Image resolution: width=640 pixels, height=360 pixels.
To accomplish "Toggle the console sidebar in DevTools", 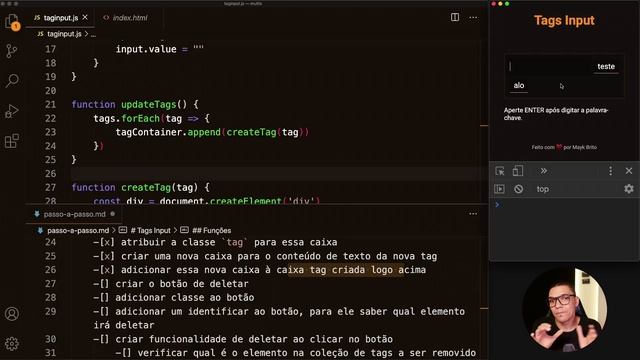I will (499, 189).
